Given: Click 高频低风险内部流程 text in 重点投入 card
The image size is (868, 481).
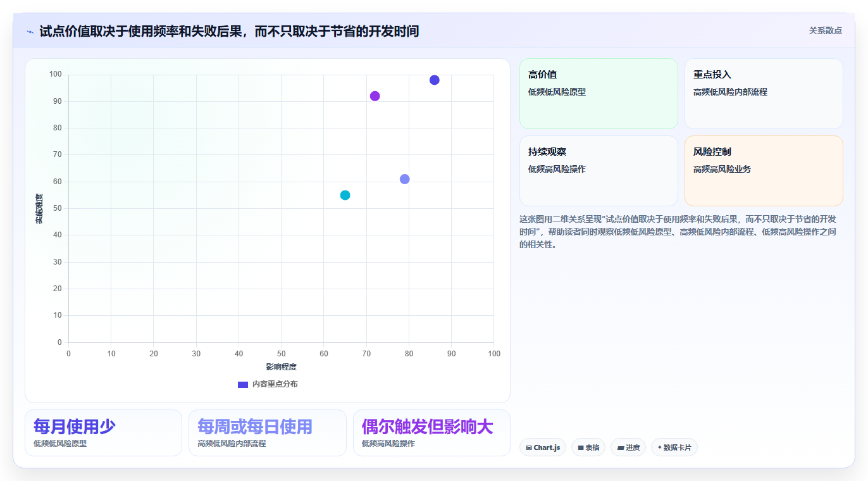Looking at the screenshot, I should pyautogui.click(x=730, y=92).
